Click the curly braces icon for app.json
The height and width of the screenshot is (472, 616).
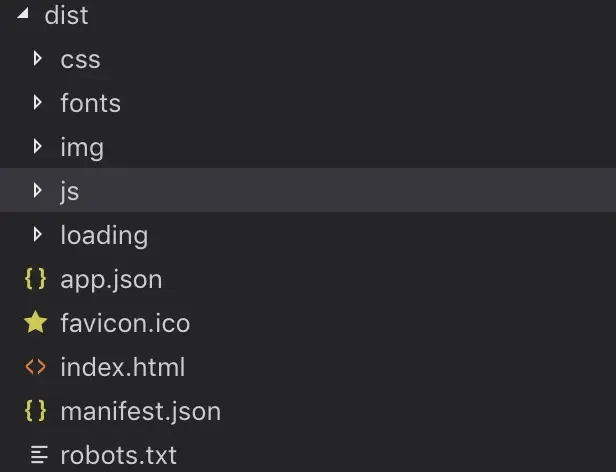(x=35, y=279)
